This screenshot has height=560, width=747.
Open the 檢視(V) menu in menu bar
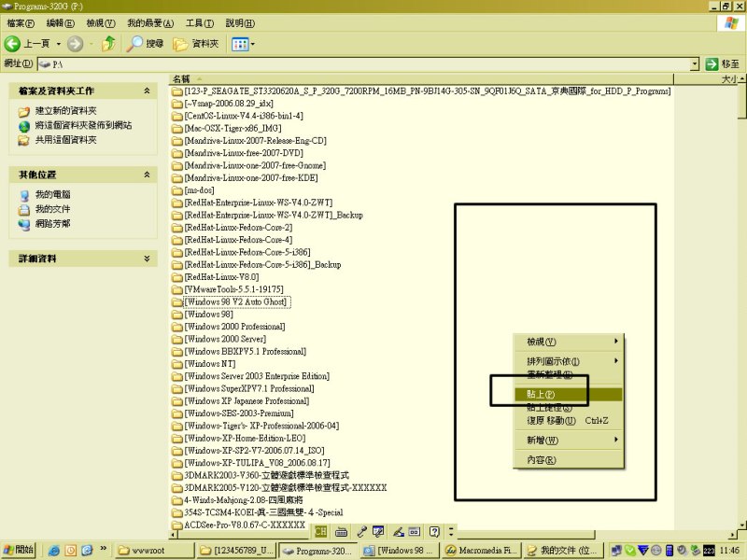pyautogui.click(x=101, y=22)
